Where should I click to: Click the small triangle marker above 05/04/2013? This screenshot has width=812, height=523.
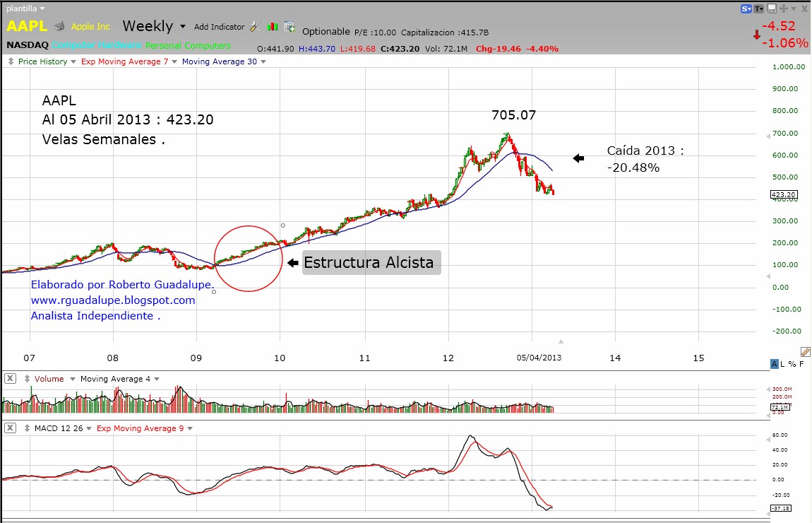tap(561, 341)
